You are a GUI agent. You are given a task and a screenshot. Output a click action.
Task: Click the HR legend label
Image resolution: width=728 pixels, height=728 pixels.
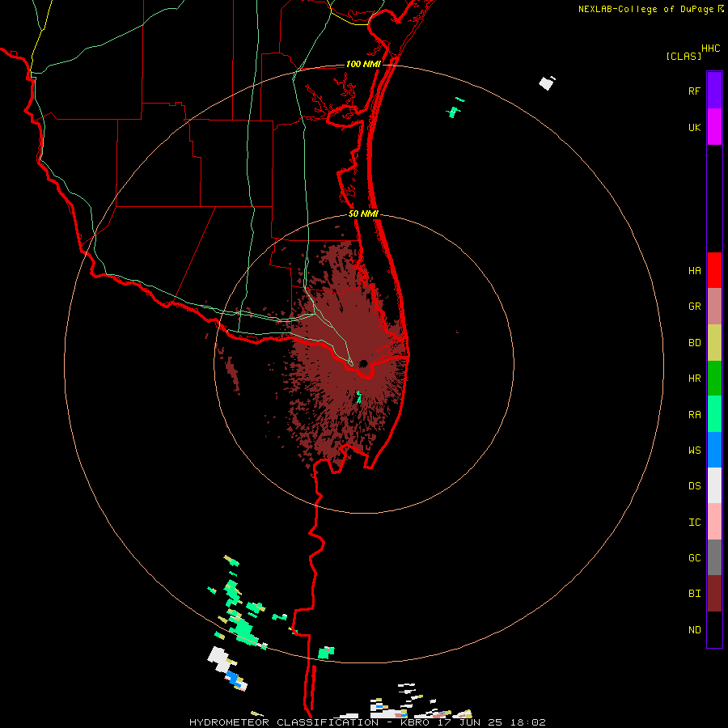[694, 379]
